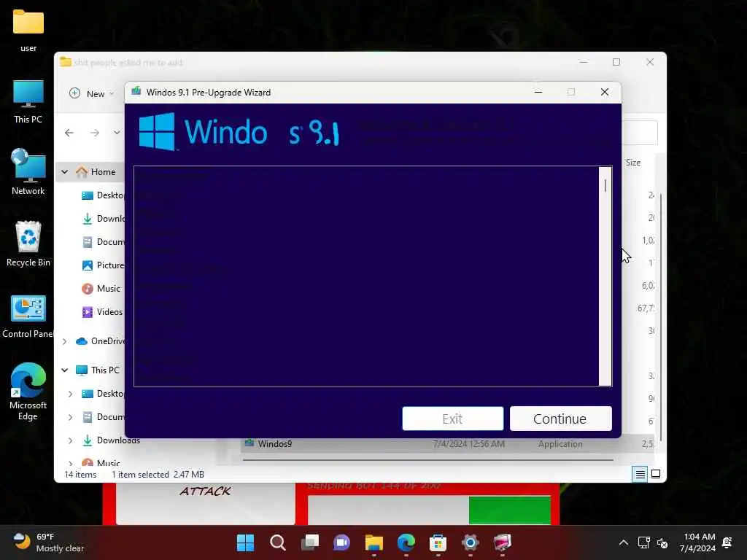Image resolution: width=747 pixels, height=560 pixels.
Task: Click File Explorer horizontal scrollbar
Action: coord(427,460)
